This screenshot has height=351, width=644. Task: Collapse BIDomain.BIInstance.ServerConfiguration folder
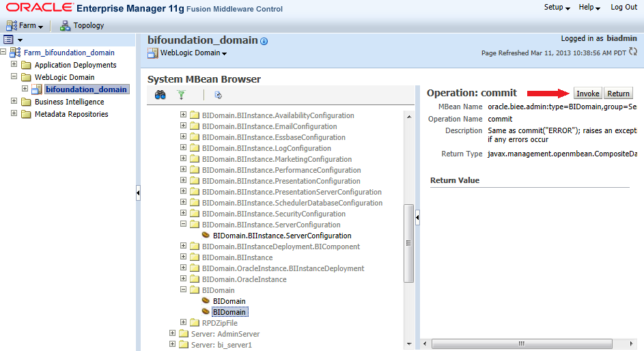pyautogui.click(x=183, y=224)
